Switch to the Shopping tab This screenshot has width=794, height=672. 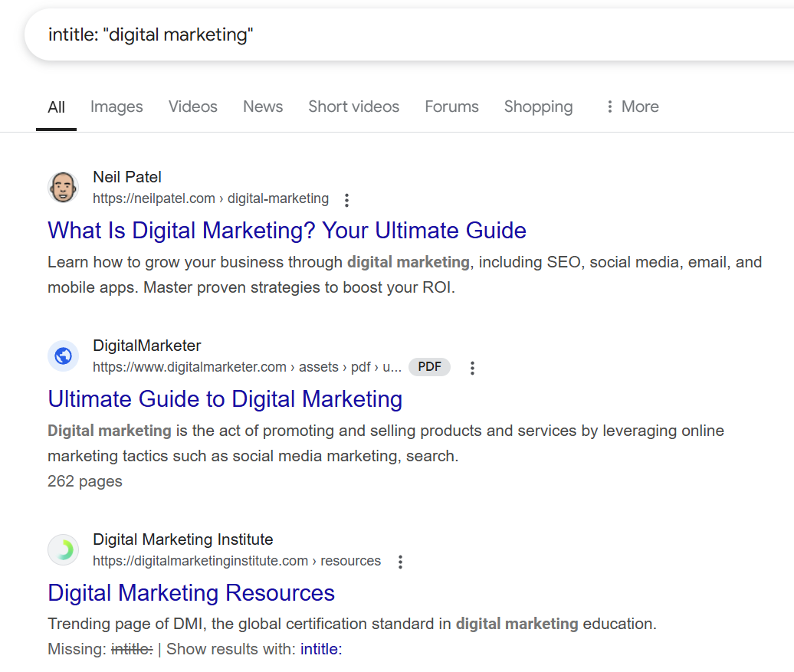point(538,107)
